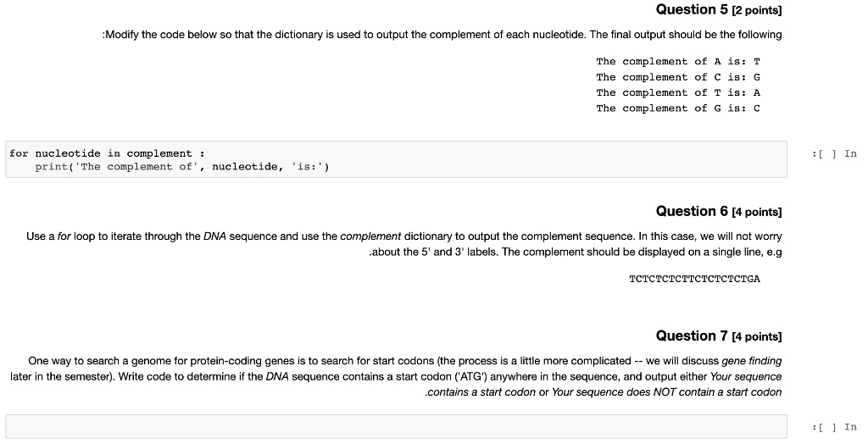Image resolution: width=868 pixels, height=444 pixels.
Task: Select the In [ ] prompt beside the empty cell
Action: tap(834, 427)
